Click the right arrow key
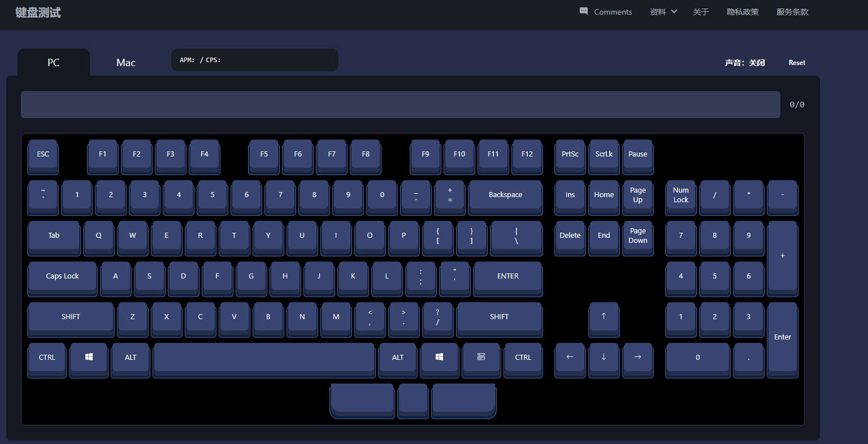The image size is (868, 444). (x=637, y=357)
